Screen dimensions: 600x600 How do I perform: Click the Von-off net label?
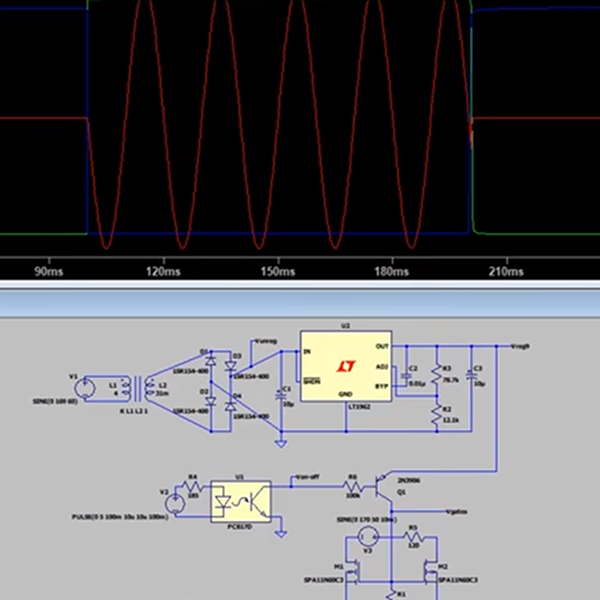(x=308, y=477)
